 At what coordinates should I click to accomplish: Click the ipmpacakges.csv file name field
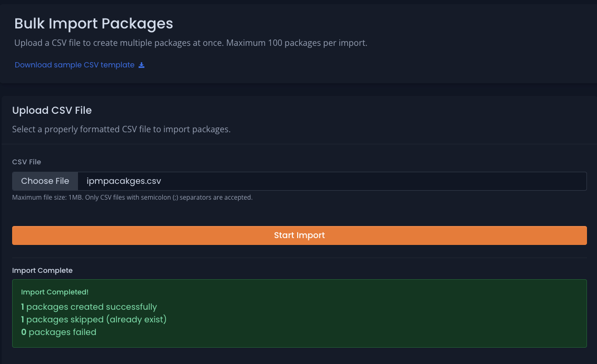[332, 181]
